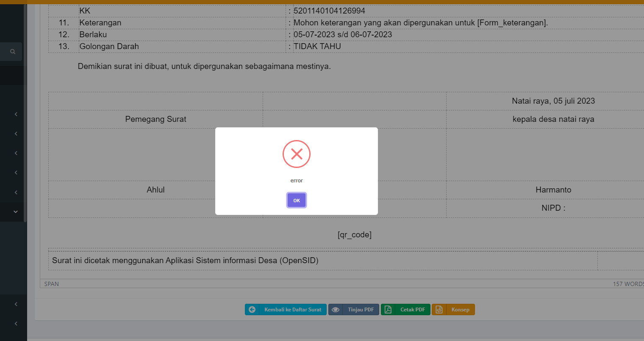The height and width of the screenshot is (341, 644).
Task: Click the [qr_code] placeholder in the letter
Action: pyautogui.click(x=354, y=234)
